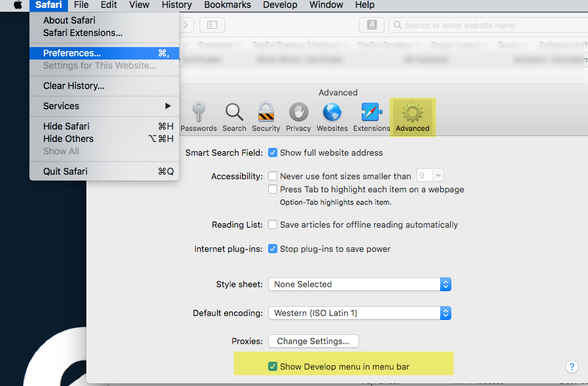Screen dimensions: 588x386
Task: Switch to Security preferences pane
Action: (266, 117)
